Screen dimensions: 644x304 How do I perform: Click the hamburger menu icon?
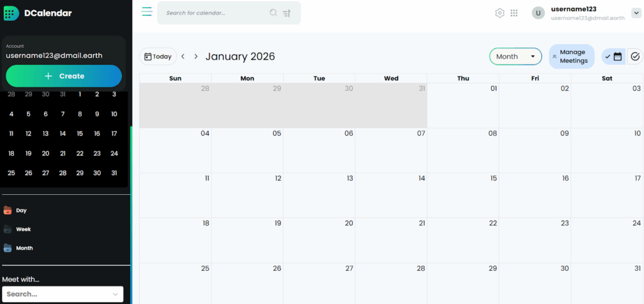tap(147, 12)
